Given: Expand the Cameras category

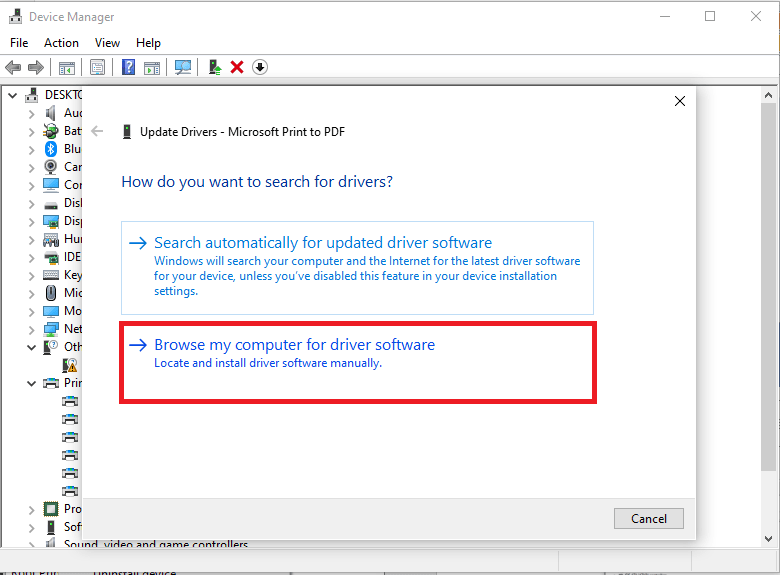Looking at the screenshot, I should point(32,168).
